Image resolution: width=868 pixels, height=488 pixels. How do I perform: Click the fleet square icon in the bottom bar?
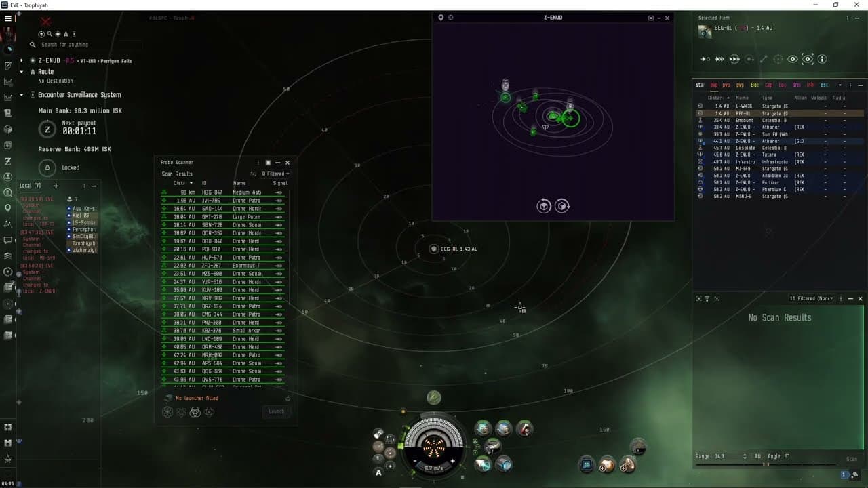click(587, 464)
